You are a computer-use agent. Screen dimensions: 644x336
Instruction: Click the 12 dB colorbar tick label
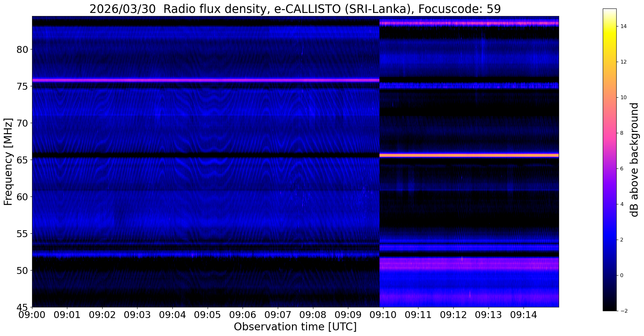point(623,62)
